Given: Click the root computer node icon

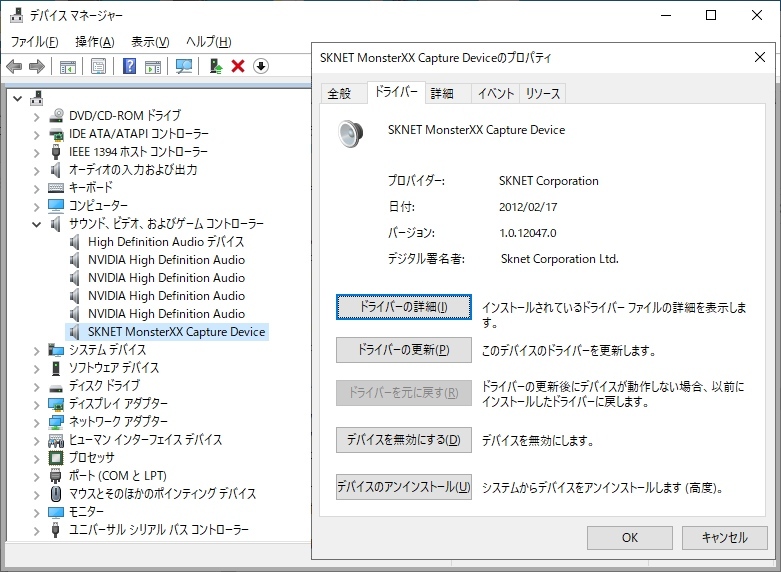Looking at the screenshot, I should click(37, 98).
